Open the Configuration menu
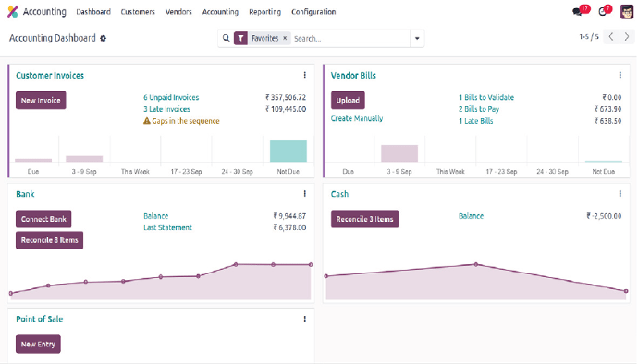Viewport: 638px width, 364px height. point(313,12)
